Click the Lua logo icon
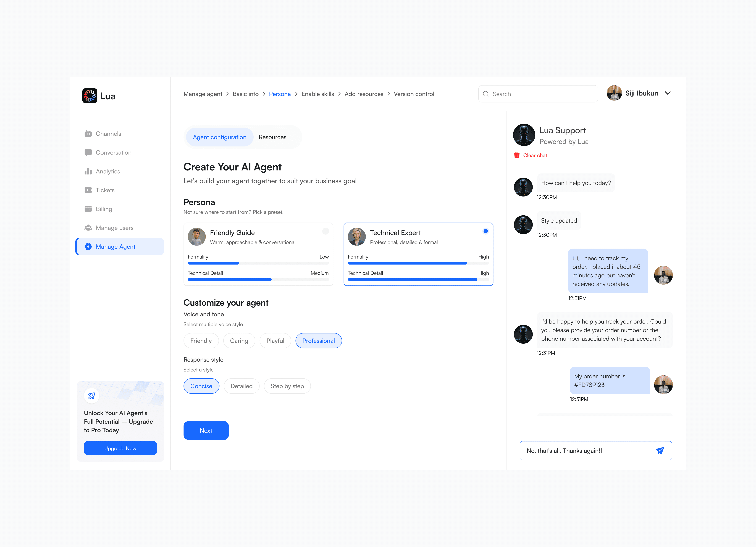Image resolution: width=756 pixels, height=547 pixels. (90, 96)
